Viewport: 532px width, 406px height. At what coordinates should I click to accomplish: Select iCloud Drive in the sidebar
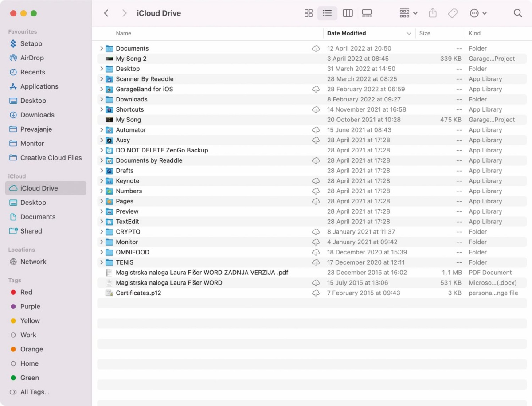click(45, 188)
